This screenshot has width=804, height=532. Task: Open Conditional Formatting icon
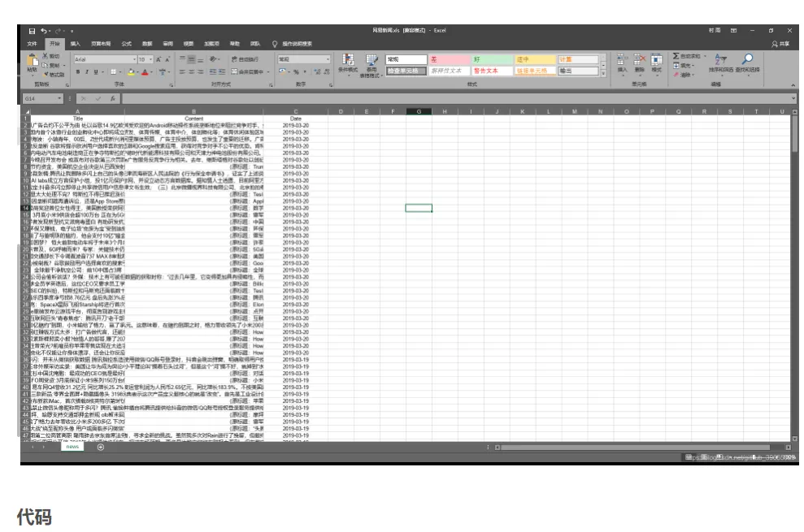(348, 60)
